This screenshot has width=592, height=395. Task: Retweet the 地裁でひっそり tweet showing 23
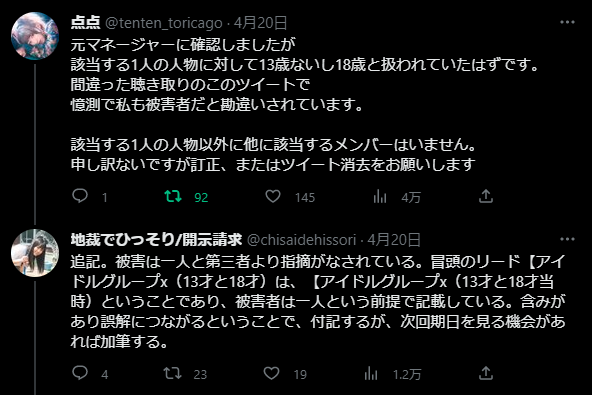click(172, 373)
